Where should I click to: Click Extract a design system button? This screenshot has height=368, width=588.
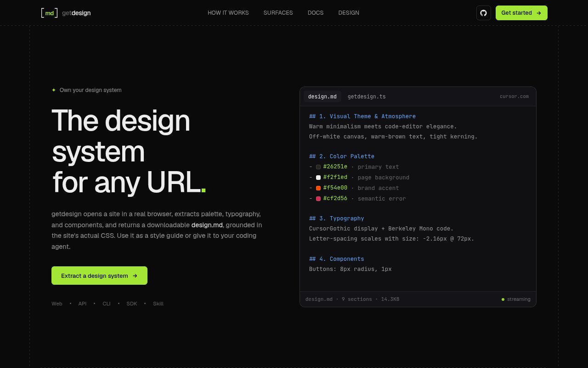pos(99,276)
